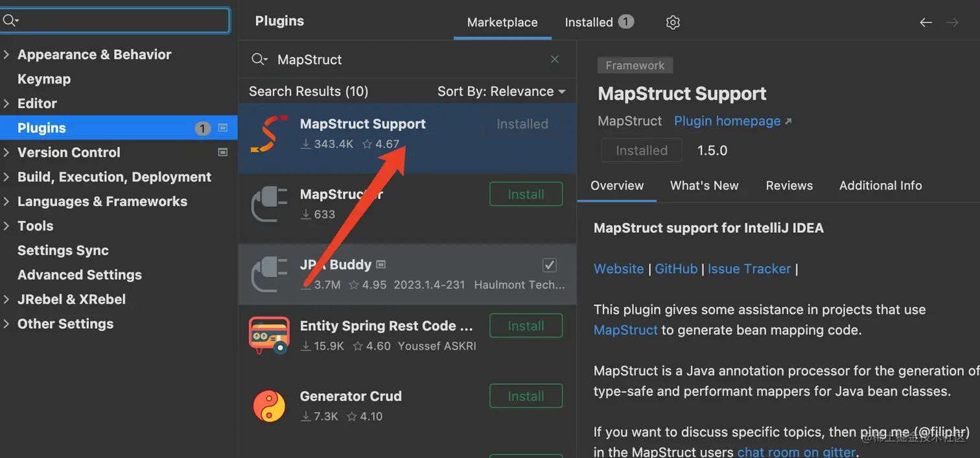980x458 pixels.
Task: Expand the Editor settings node
Action: (x=6, y=103)
